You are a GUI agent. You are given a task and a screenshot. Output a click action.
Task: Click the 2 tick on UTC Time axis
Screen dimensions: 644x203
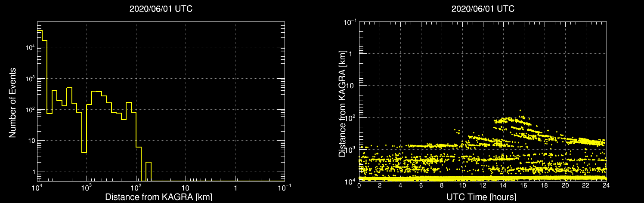click(x=380, y=186)
